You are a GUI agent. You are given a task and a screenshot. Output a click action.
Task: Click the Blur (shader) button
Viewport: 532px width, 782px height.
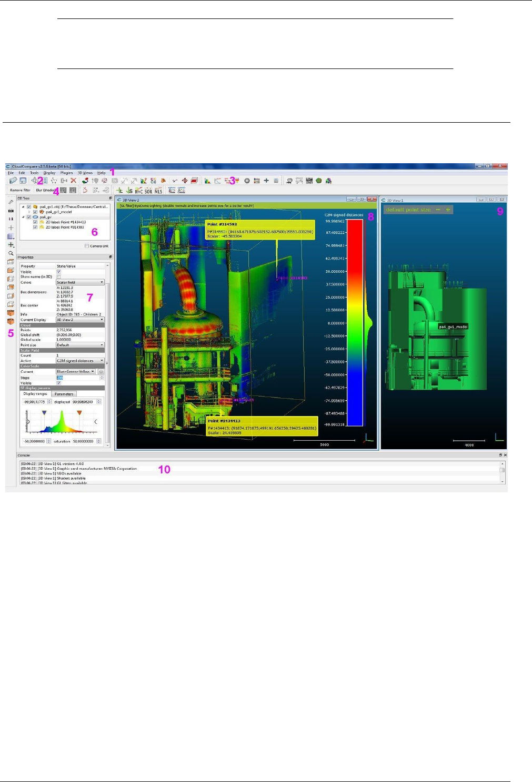pos(45,190)
